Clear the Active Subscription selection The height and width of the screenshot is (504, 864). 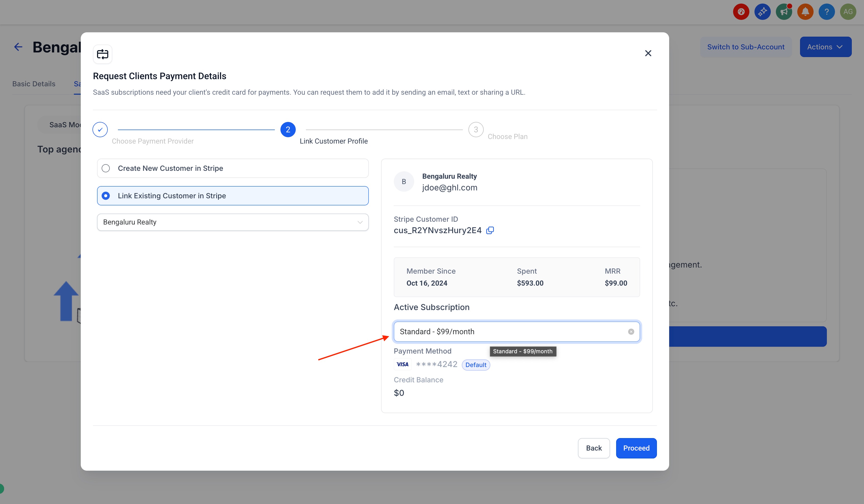[x=631, y=332]
